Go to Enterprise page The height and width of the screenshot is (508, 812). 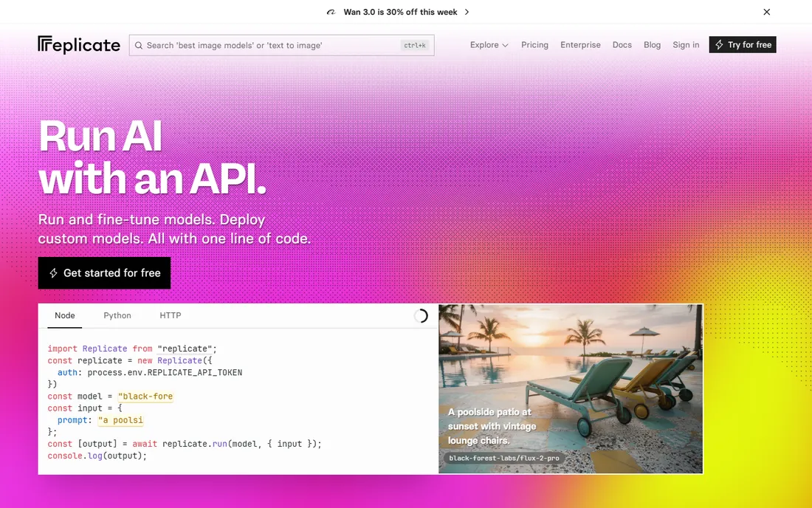pos(580,45)
